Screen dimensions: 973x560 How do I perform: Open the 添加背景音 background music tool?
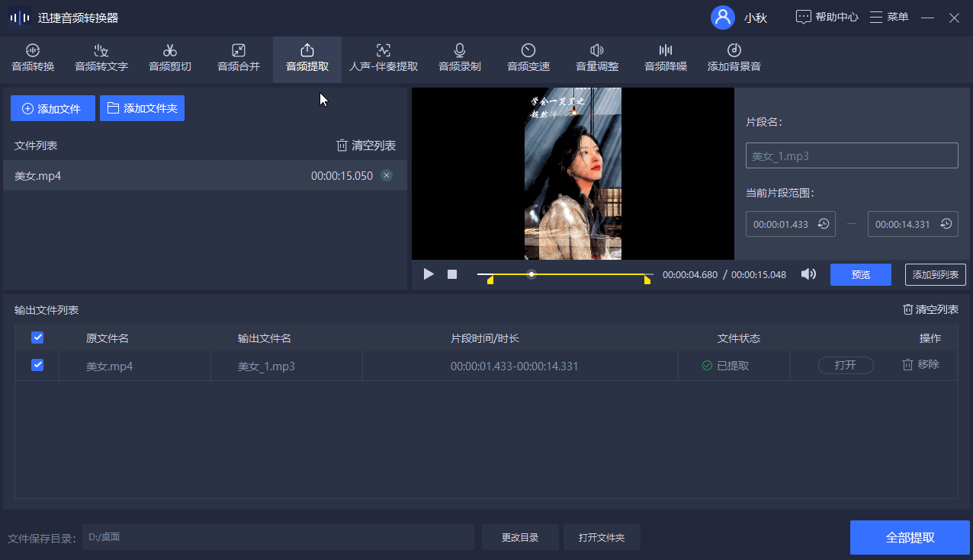734,59
